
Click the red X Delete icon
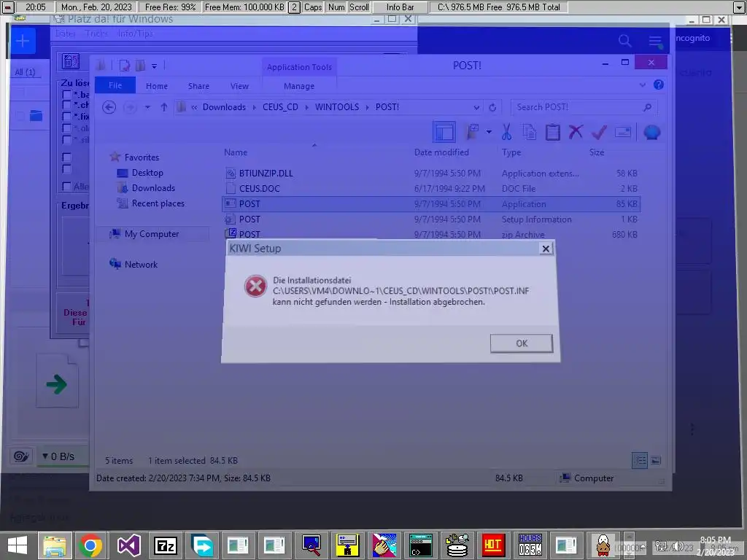pos(576,132)
